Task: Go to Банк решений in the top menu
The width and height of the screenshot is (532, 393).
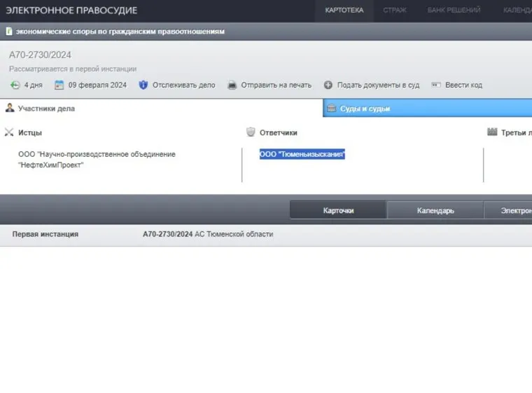Action: (x=454, y=11)
